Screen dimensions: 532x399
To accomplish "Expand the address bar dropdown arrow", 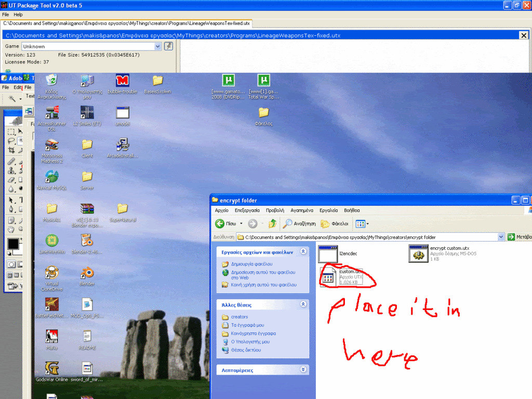I will (x=501, y=237).
